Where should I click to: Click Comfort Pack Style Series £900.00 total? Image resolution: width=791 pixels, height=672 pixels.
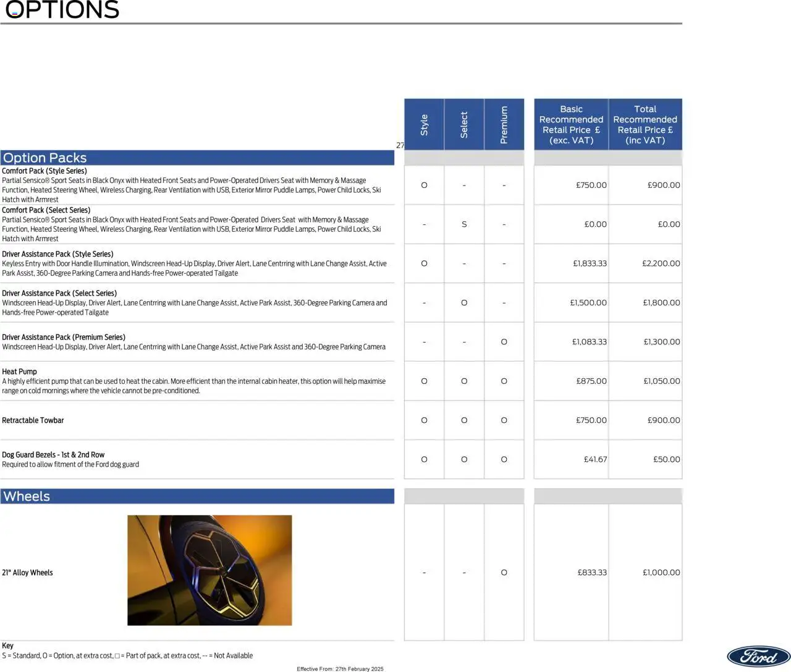coord(664,185)
